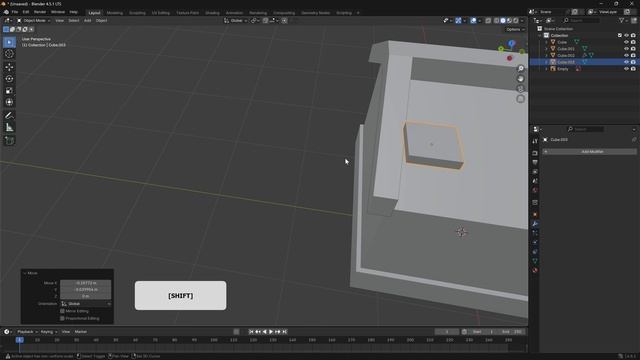640x360 pixels.
Task: Open the Material properties tab
Action: [535, 270]
